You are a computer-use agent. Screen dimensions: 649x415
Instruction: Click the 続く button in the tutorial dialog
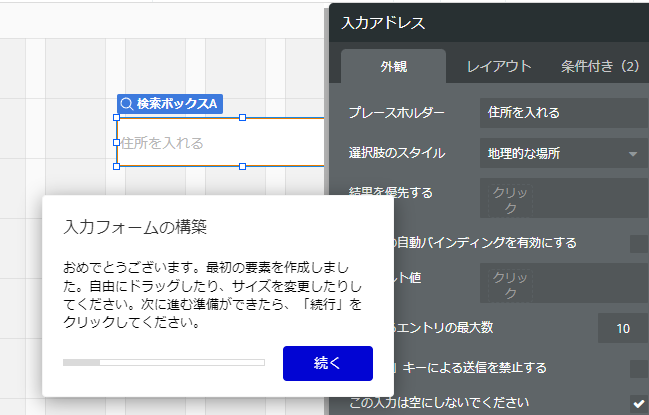pyautogui.click(x=328, y=363)
